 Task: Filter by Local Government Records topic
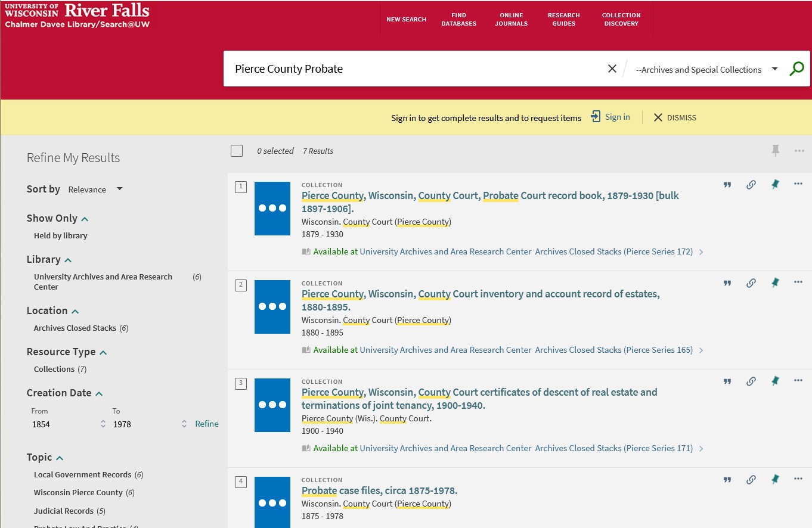point(82,474)
